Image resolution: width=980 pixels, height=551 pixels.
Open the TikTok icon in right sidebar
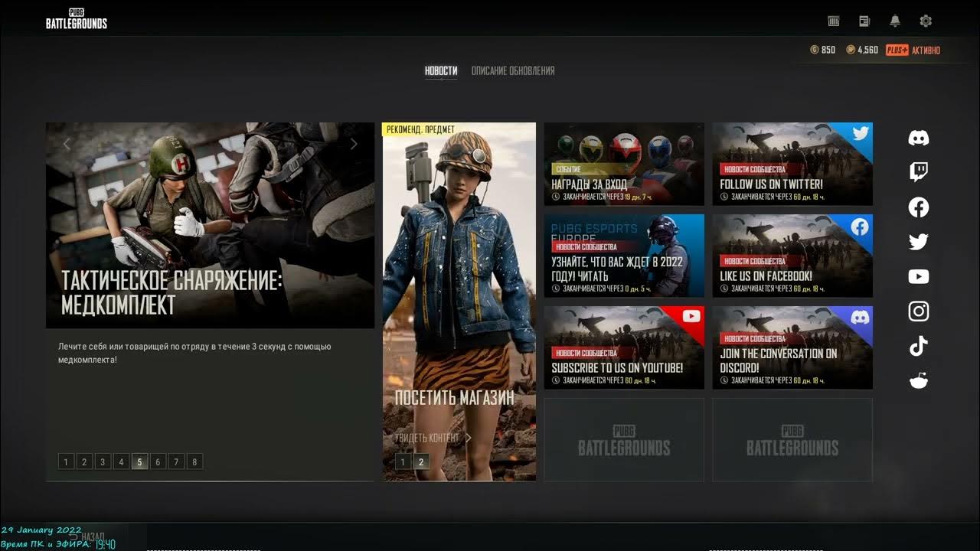click(x=919, y=346)
